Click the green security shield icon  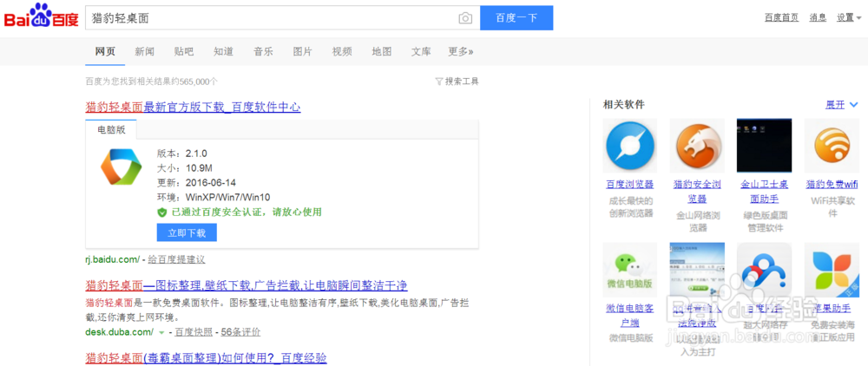161,212
